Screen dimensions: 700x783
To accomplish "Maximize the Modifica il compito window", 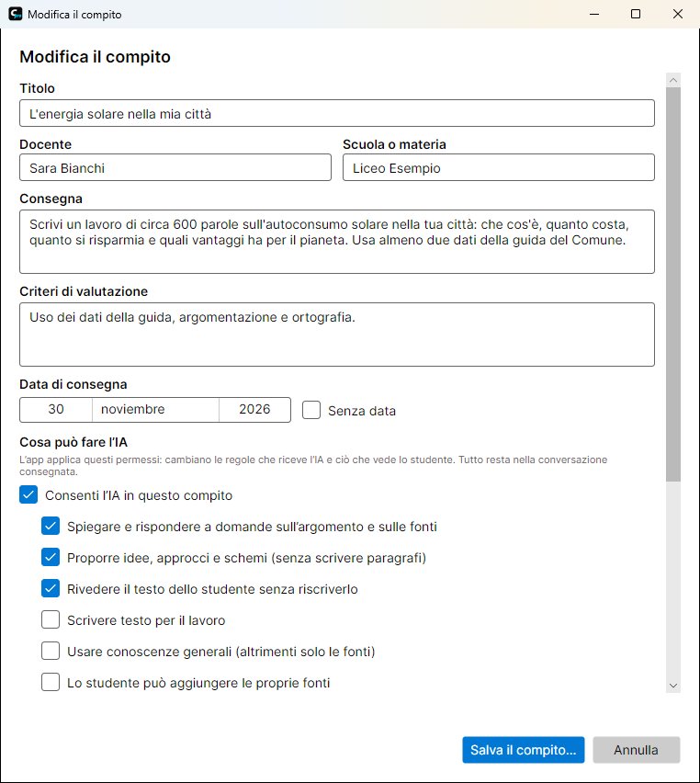I will click(x=636, y=14).
